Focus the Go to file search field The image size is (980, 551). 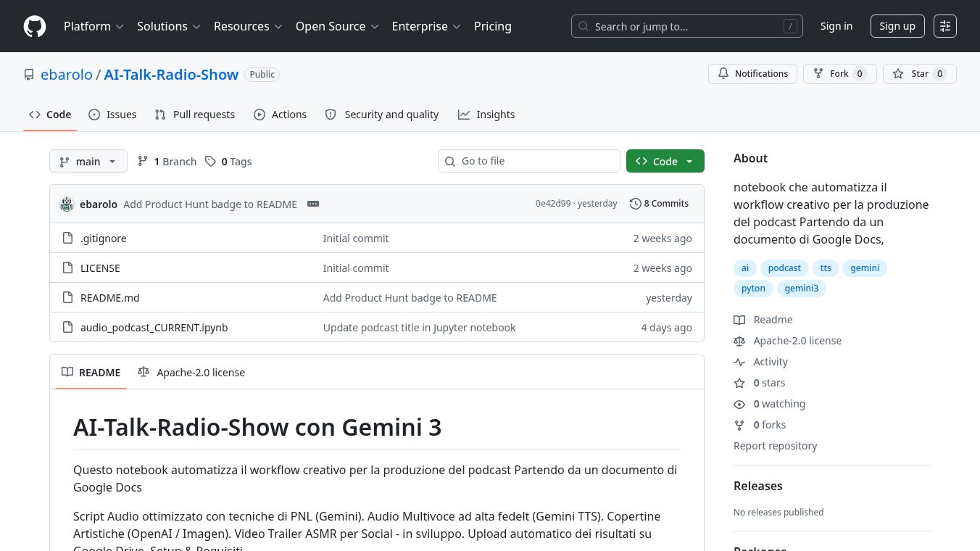529,161
